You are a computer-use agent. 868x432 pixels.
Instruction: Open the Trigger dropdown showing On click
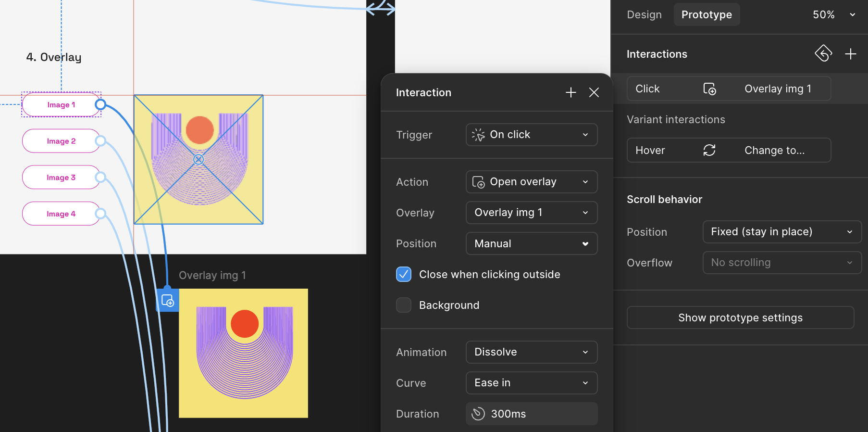(531, 135)
